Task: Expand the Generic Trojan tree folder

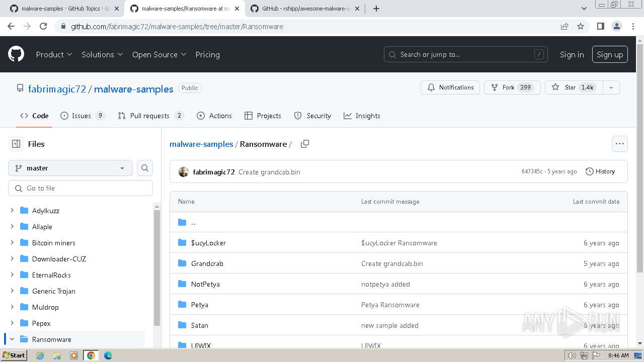Action: pos(12,291)
